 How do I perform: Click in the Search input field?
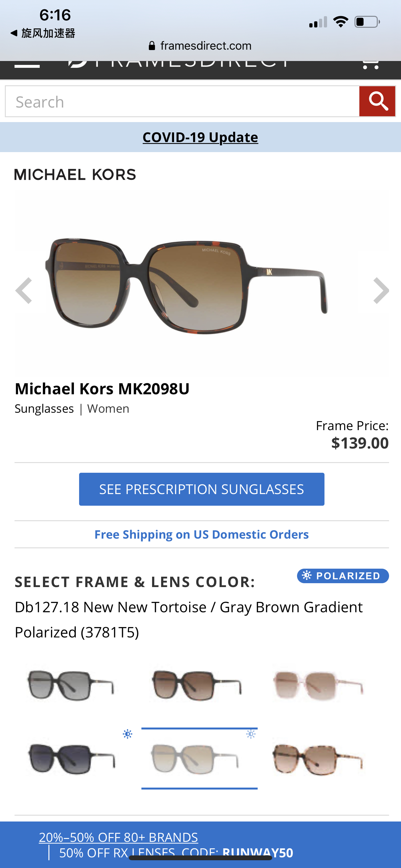click(x=182, y=101)
